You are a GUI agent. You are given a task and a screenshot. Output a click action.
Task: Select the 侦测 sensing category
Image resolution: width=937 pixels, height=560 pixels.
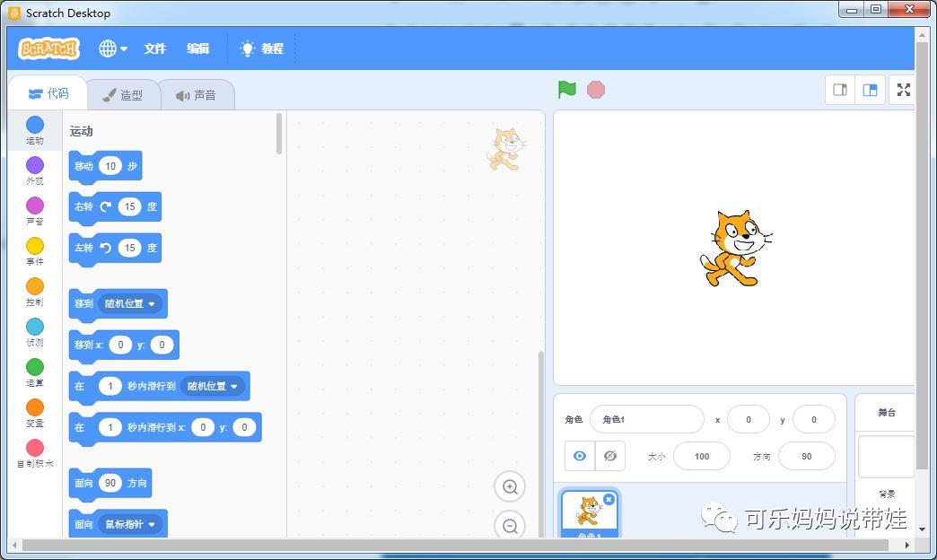pyautogui.click(x=35, y=332)
